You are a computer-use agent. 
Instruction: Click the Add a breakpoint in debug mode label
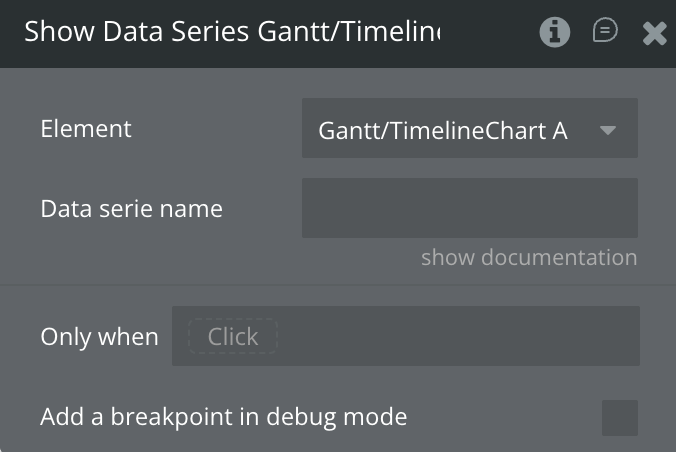click(223, 417)
